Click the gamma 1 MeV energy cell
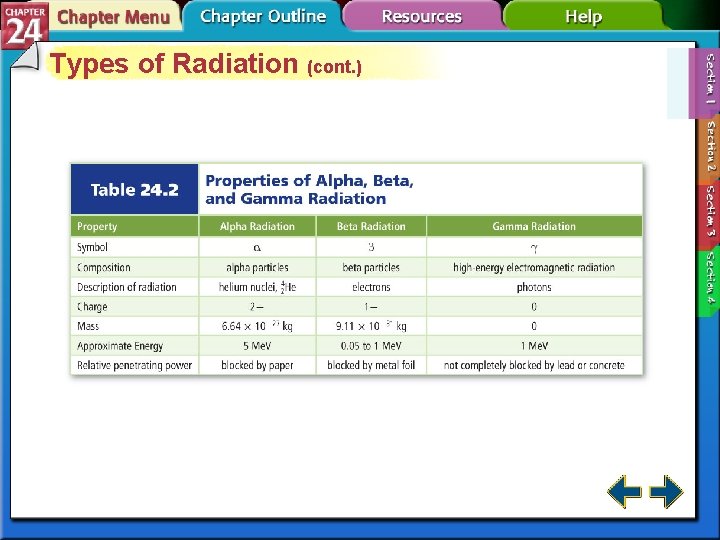The image size is (720, 540). [x=534, y=346]
